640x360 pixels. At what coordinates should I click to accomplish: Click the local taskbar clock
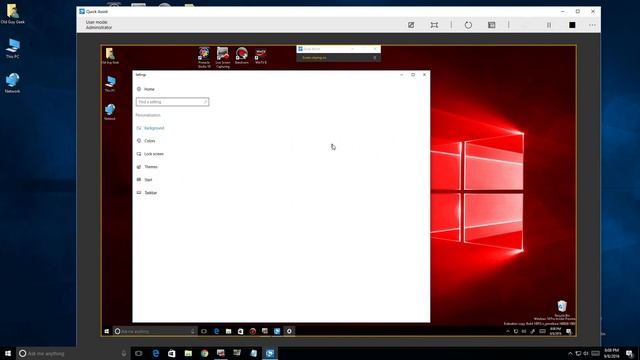click(611, 353)
